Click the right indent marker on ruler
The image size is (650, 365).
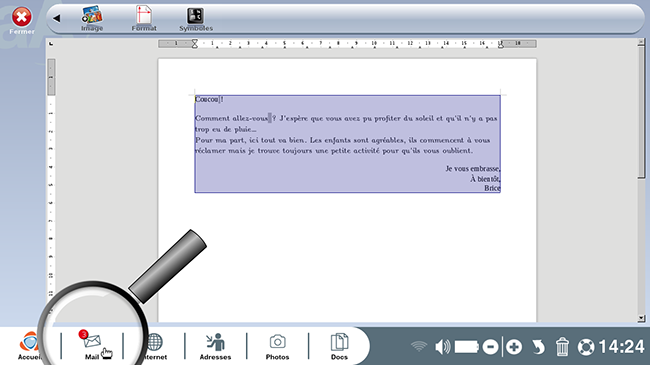pos(501,44)
